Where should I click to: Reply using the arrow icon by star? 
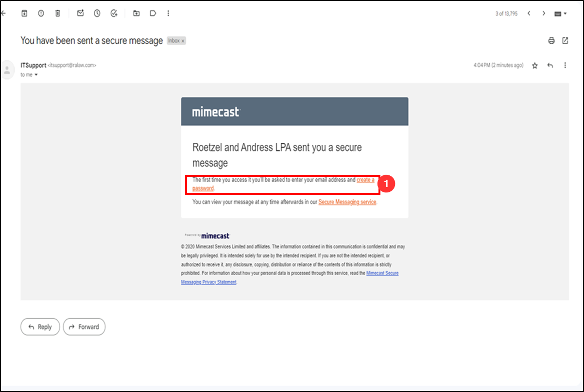[550, 66]
